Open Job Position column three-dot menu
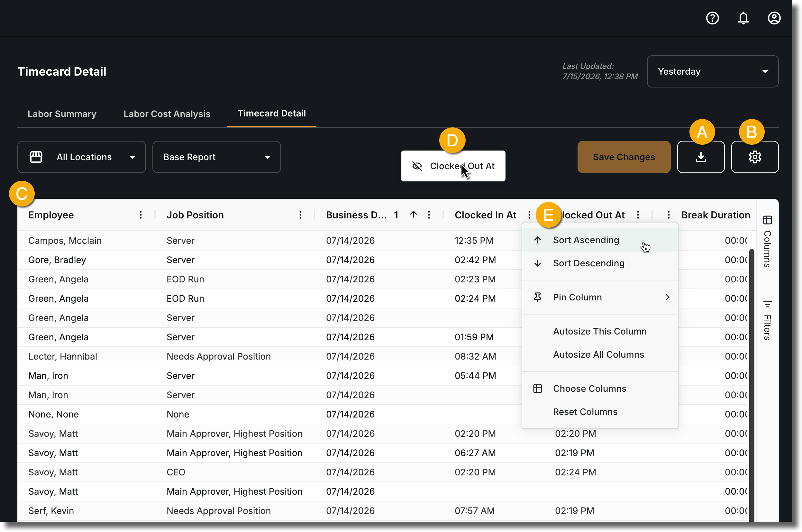The width and height of the screenshot is (802, 532). point(300,215)
